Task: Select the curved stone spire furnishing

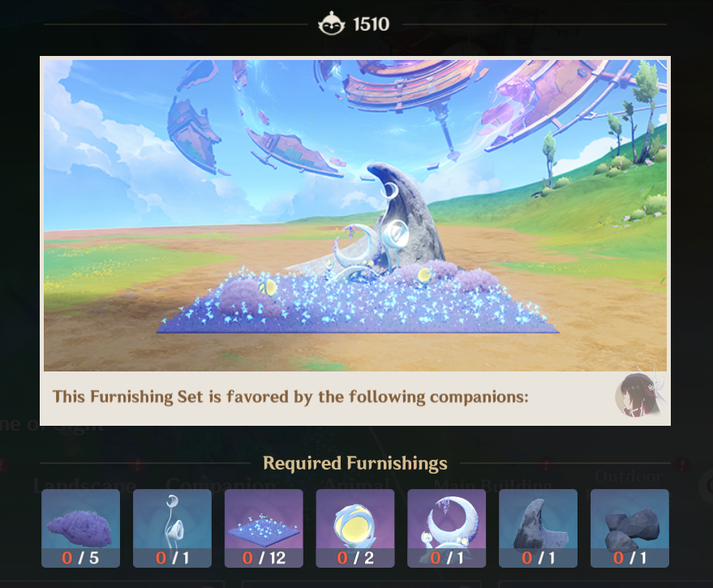Action: (538, 528)
